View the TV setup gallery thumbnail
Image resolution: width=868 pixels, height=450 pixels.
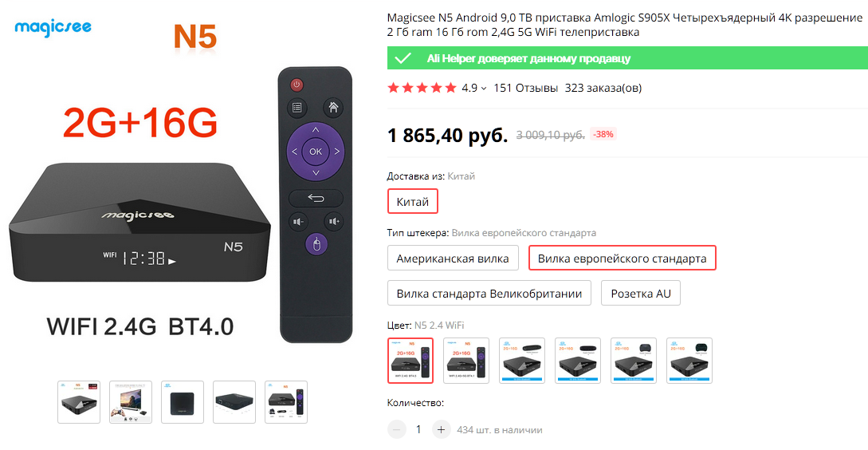(x=131, y=402)
